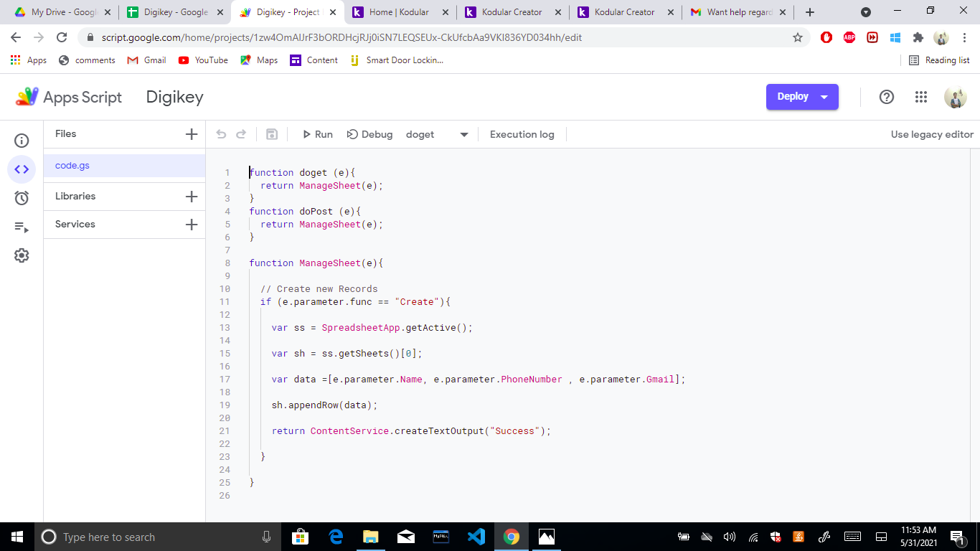Image resolution: width=980 pixels, height=551 pixels.
Task: Open the Execution log
Action: coord(522,134)
